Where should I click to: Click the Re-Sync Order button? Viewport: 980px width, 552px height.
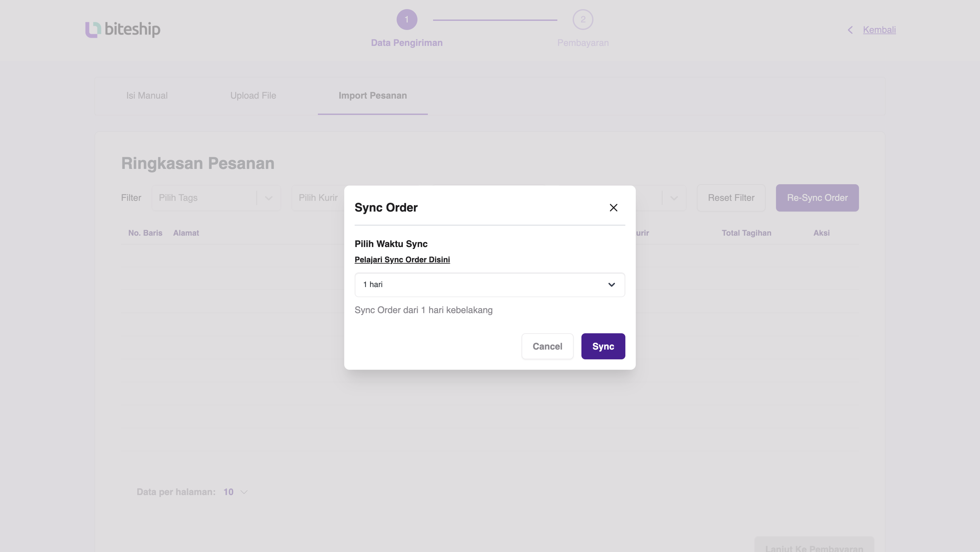click(x=817, y=198)
